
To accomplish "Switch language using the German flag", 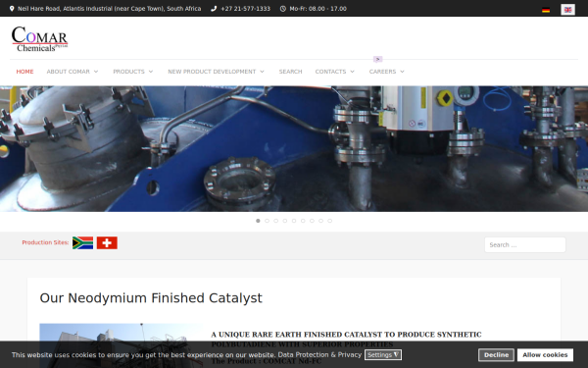I will tap(546, 10).
